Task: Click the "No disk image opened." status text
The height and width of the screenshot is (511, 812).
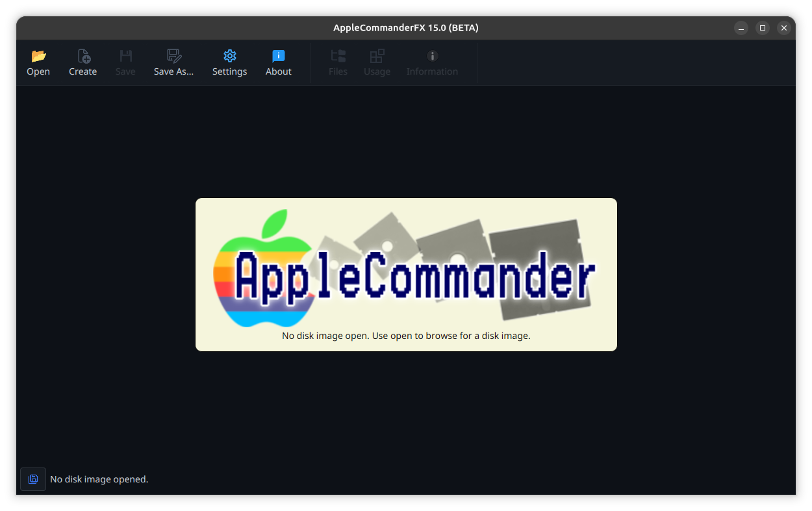Action: click(99, 479)
